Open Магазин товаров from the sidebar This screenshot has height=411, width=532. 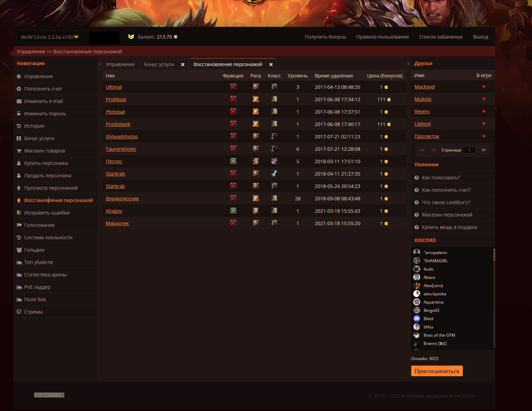click(44, 151)
